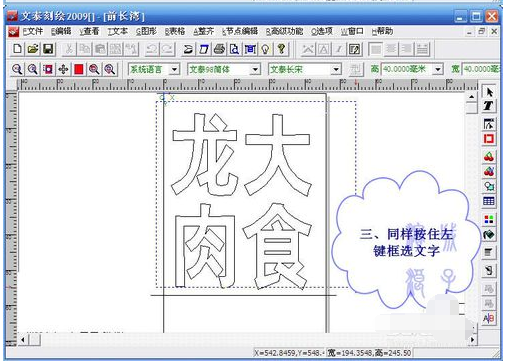506x361 pixels.
Task: Click the horizontal scrollbar right arrow
Action: (472, 340)
